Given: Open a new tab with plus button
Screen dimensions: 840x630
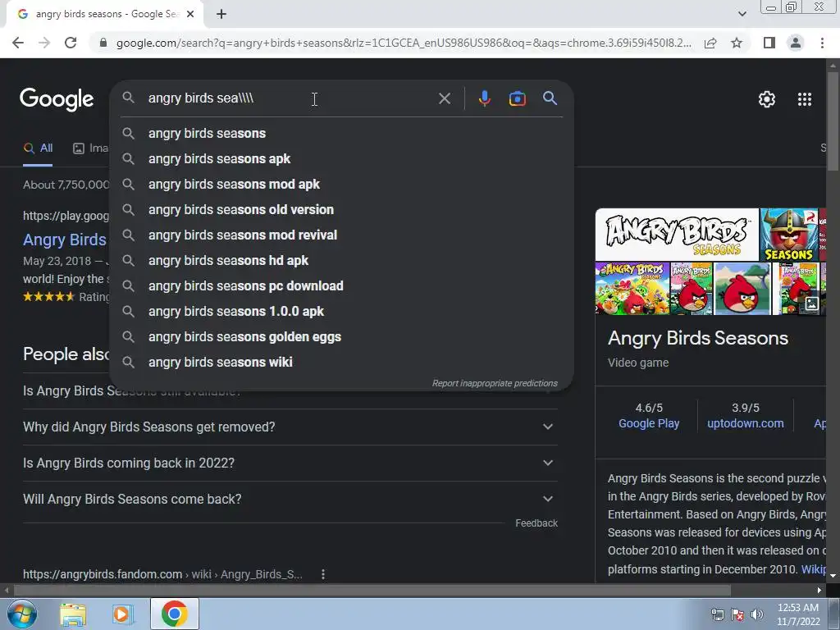Looking at the screenshot, I should click(x=221, y=15).
